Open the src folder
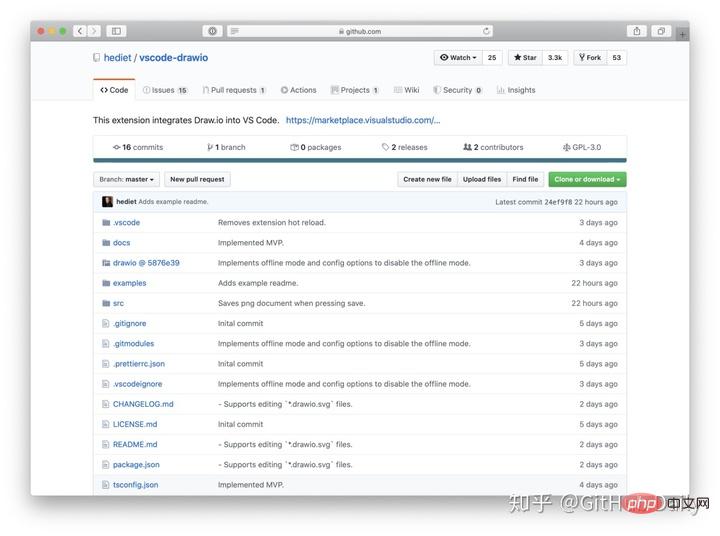 pyautogui.click(x=118, y=303)
